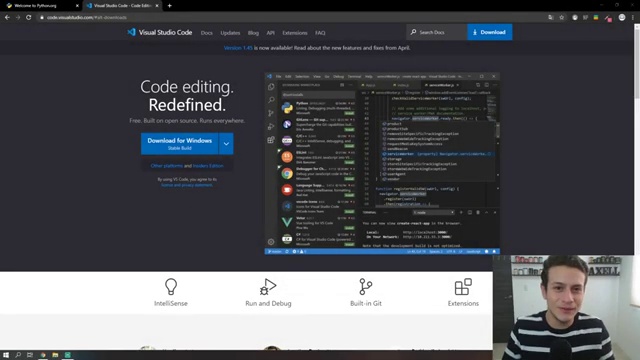The width and height of the screenshot is (640, 360).
Task: Click the IntelliSense label
Action: (x=171, y=303)
